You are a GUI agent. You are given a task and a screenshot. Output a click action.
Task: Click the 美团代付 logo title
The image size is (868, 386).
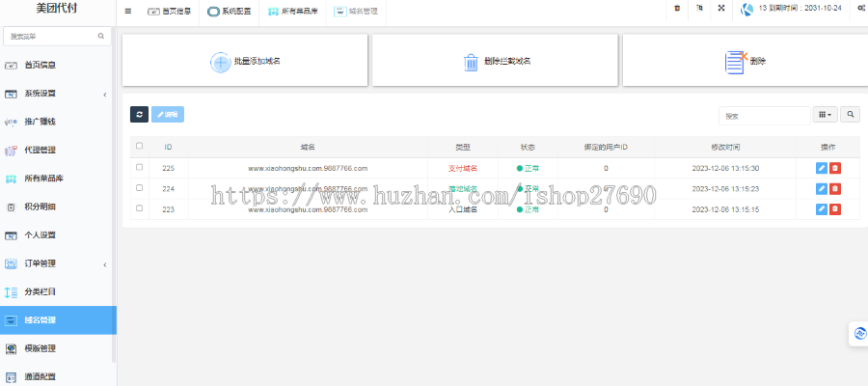point(57,9)
